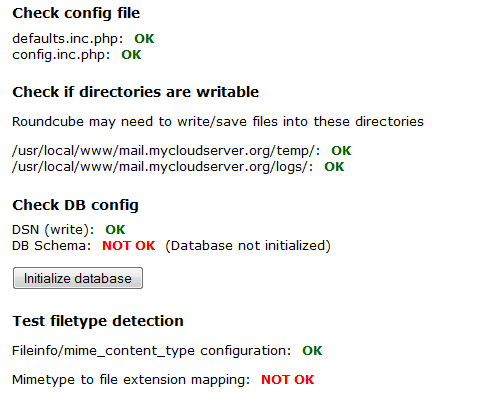Image resolution: width=482 pixels, height=397 pixels.
Task: Click the NOT OK status beside DB Schema
Action: (x=129, y=246)
